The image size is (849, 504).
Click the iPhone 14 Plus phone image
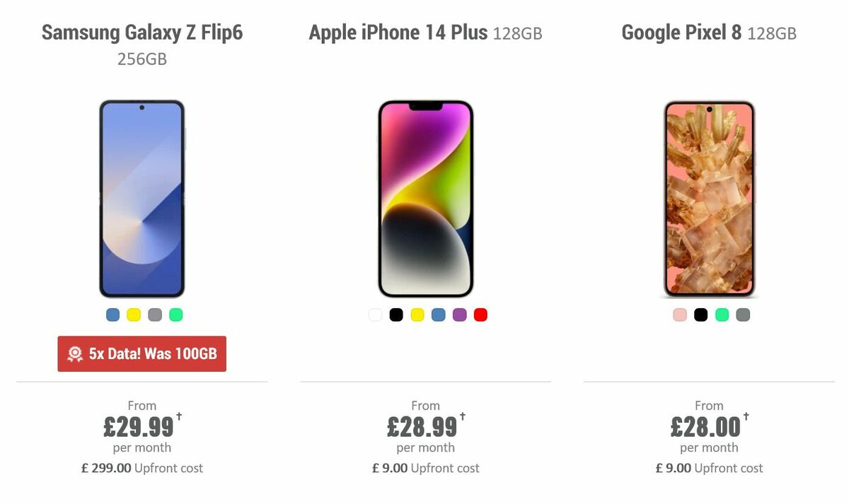(x=424, y=198)
